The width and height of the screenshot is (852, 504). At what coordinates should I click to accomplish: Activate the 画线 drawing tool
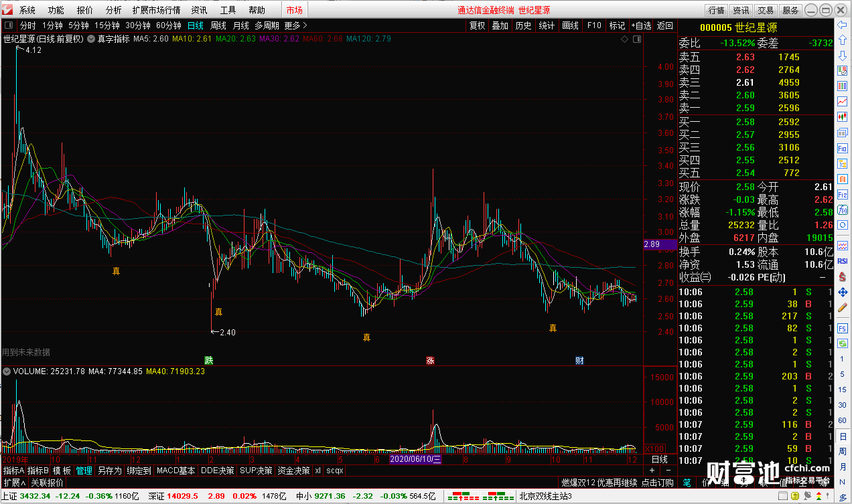pos(570,25)
